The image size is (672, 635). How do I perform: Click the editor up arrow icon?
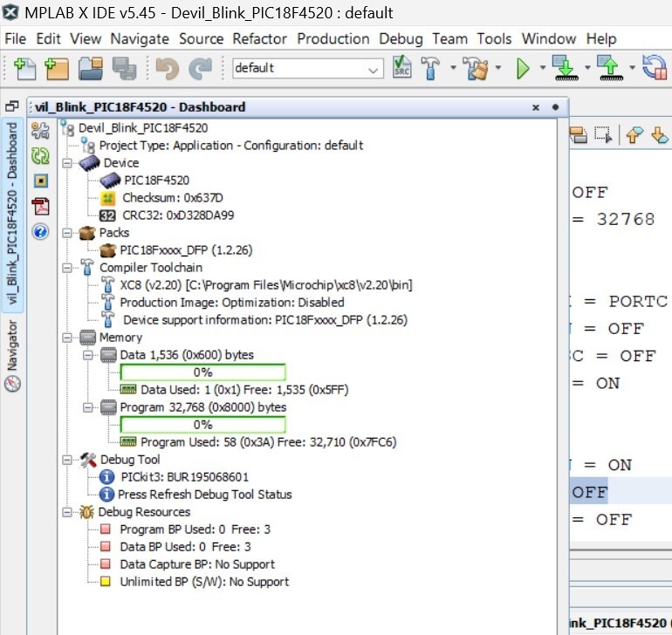(634, 134)
